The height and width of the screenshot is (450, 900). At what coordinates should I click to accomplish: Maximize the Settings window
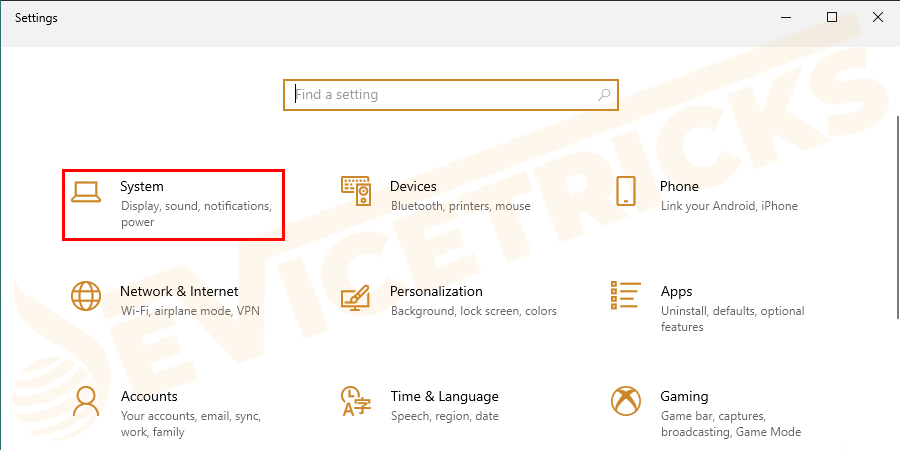tap(832, 17)
